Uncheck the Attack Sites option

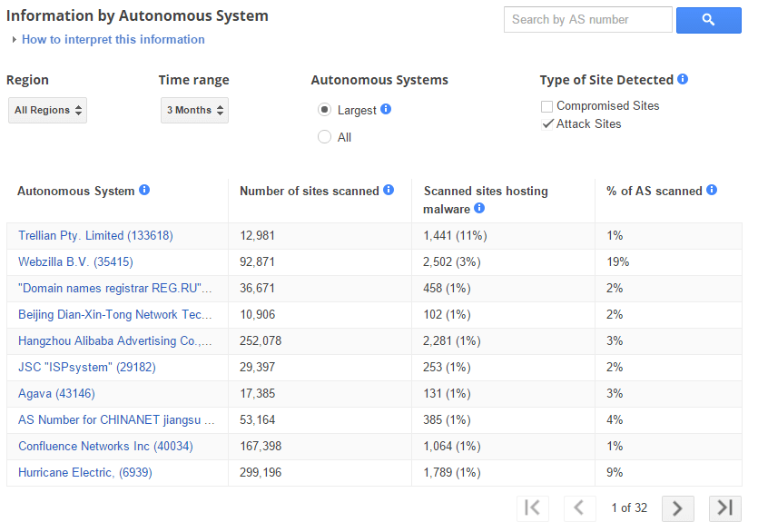tap(547, 123)
